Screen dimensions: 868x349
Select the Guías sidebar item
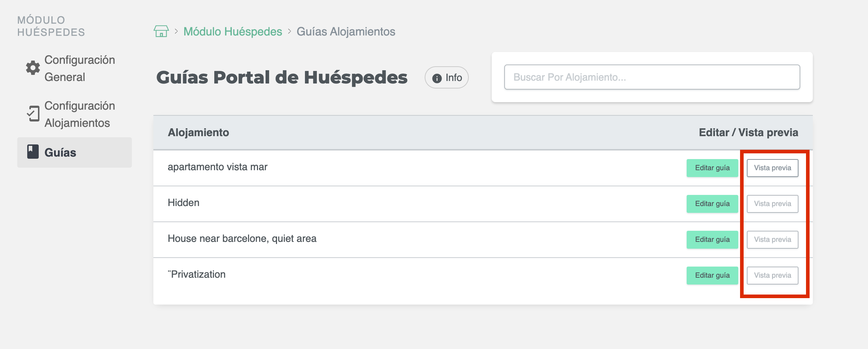click(60, 153)
